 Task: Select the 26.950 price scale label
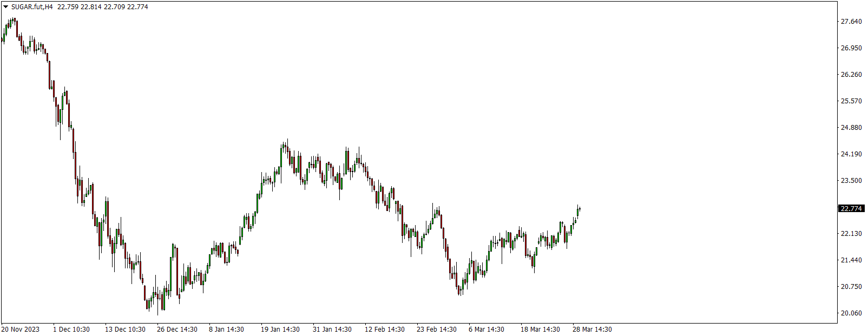[851, 48]
